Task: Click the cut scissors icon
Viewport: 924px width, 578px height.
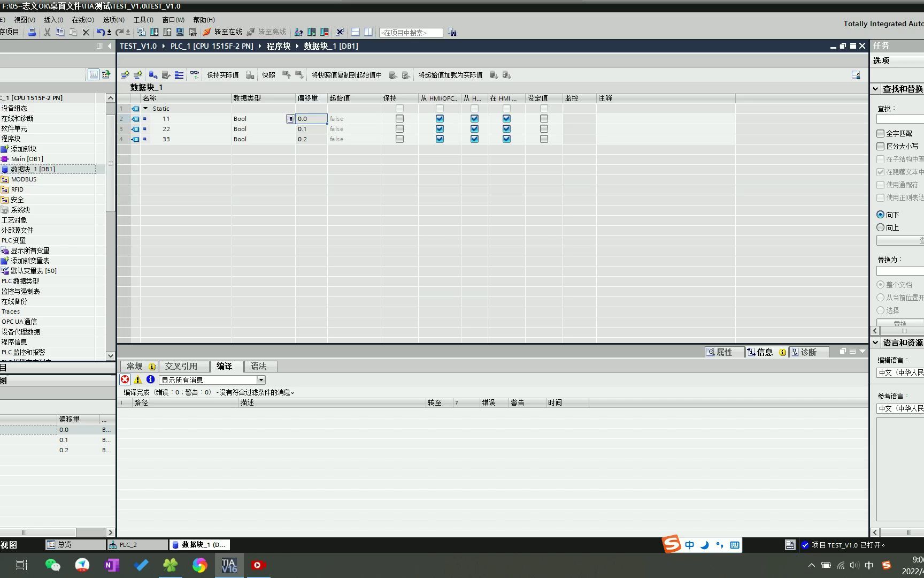Action: [47, 32]
